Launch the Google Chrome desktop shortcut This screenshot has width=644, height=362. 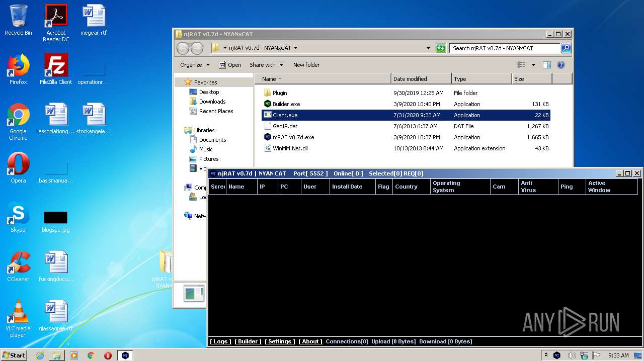click(18, 122)
